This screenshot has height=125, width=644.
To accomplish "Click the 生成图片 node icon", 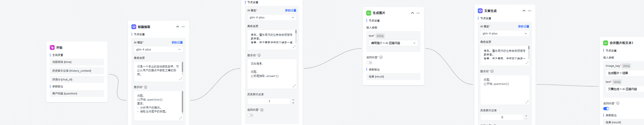I will coord(369,13).
